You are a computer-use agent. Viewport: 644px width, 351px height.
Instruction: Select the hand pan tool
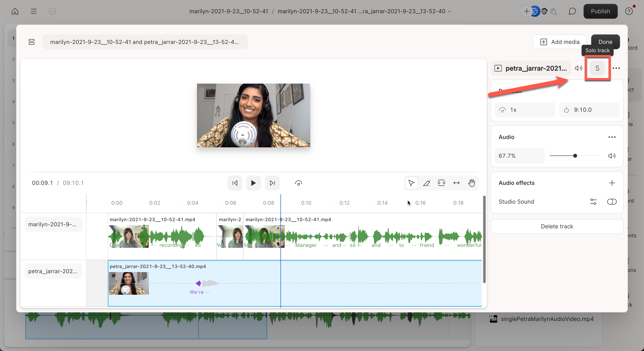click(471, 183)
